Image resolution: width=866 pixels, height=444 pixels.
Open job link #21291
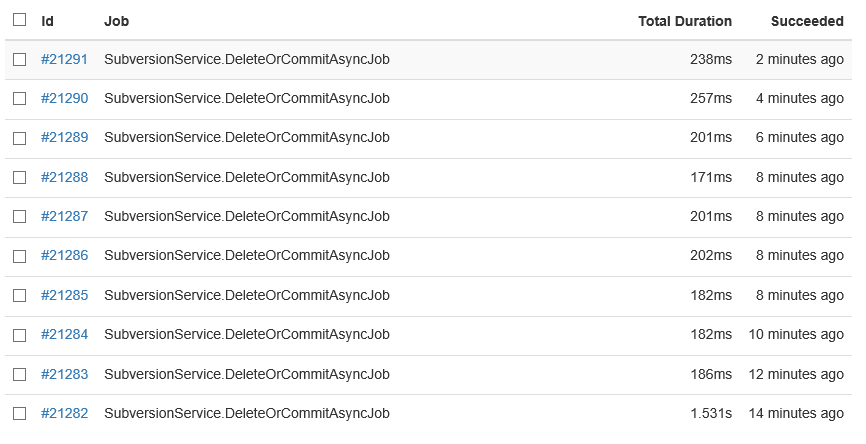[x=64, y=59]
